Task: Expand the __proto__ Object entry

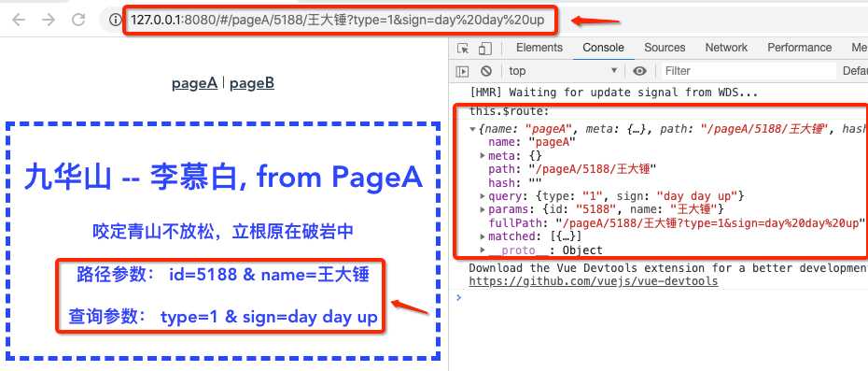Action: (483, 250)
